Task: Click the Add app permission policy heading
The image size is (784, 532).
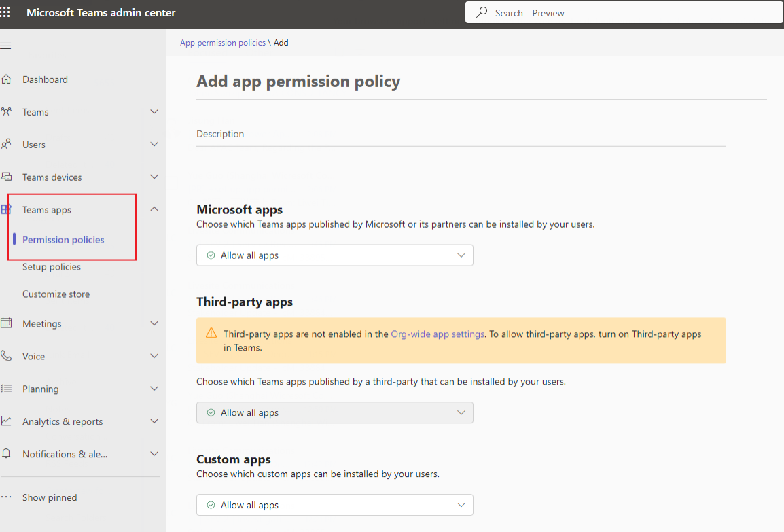Action: 298,82
